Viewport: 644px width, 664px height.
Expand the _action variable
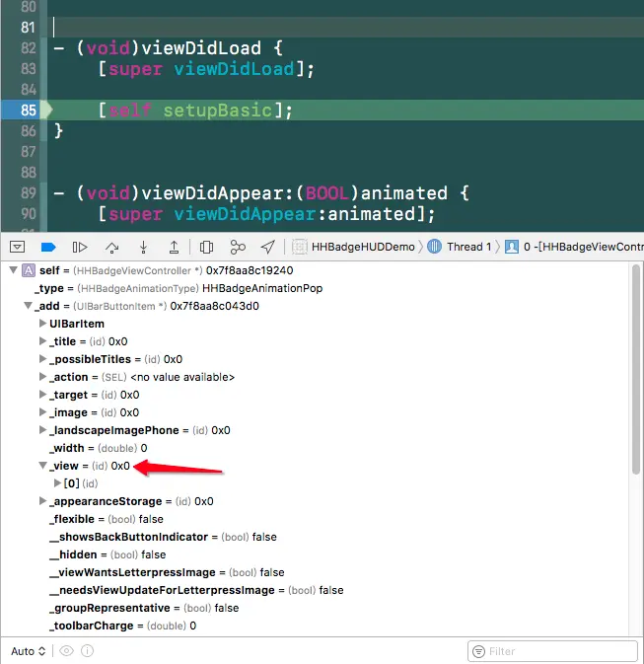pyautogui.click(x=42, y=377)
